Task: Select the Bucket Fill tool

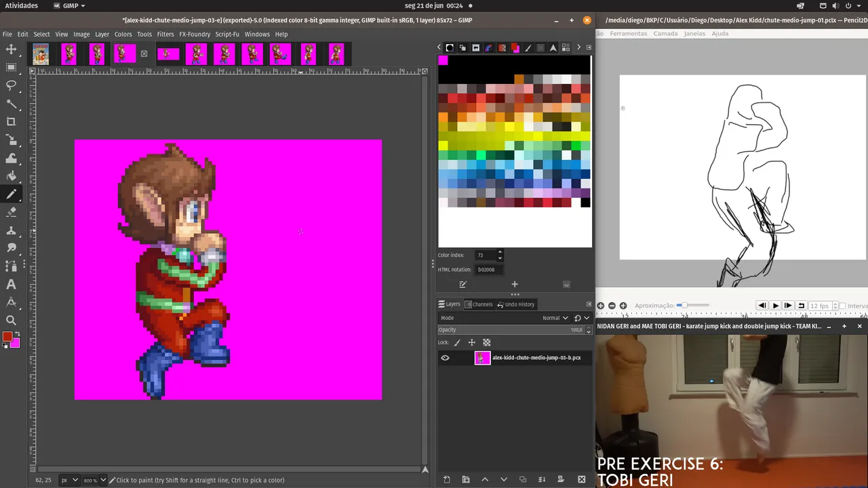Action: point(11,176)
